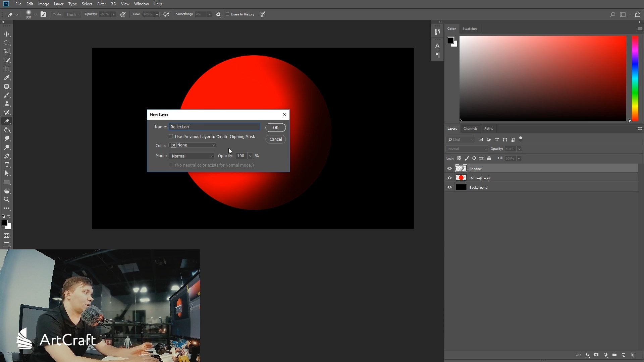Viewport: 644px width, 362px height.
Task: Select the Horizontal Type tool
Action: coord(7,165)
